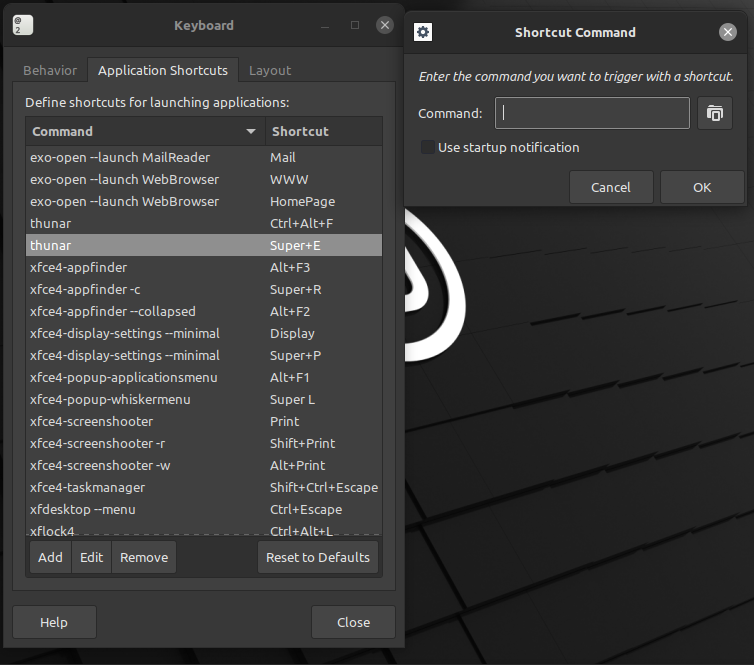The height and width of the screenshot is (665, 754).
Task: Click the browse icon next to Command field
Action: pyautogui.click(x=715, y=113)
